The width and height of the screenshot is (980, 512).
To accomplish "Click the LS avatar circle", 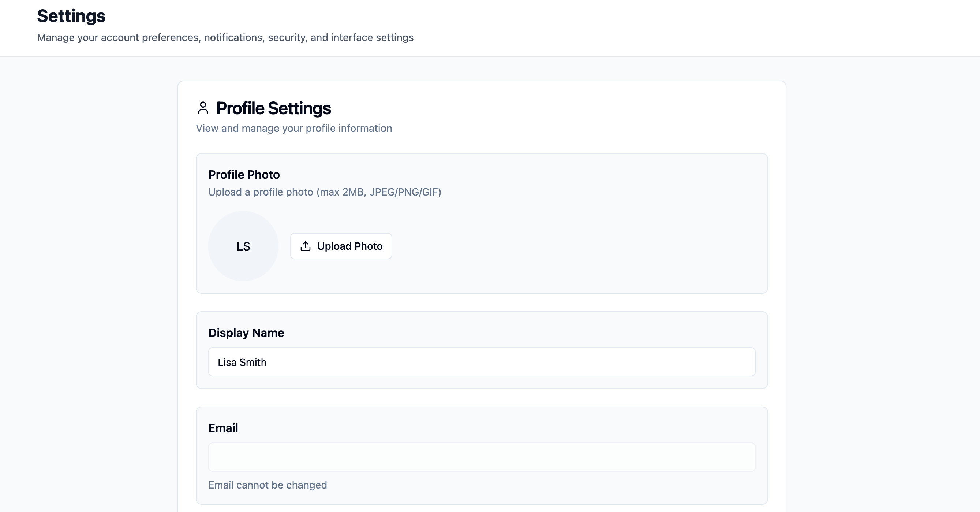I will 243,246.
